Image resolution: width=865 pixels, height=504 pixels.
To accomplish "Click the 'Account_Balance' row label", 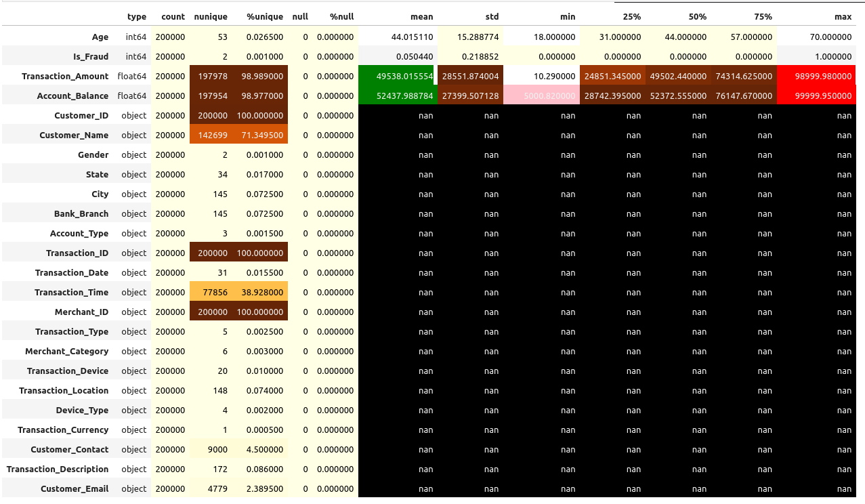I will pos(73,96).
